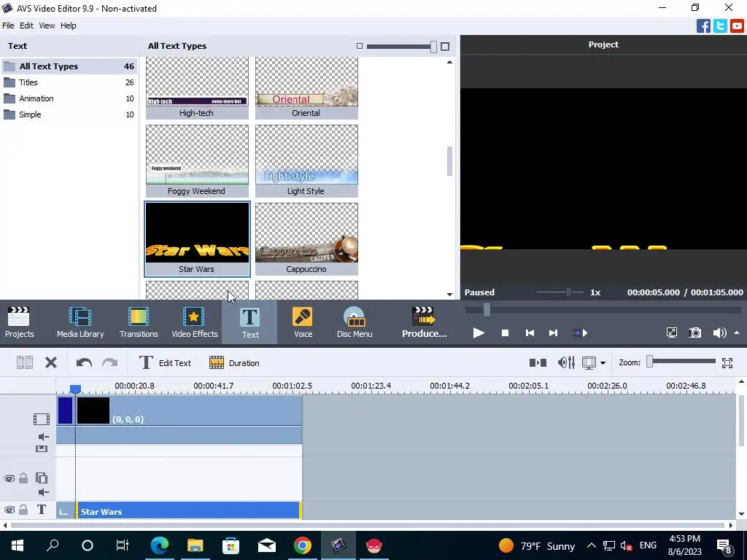Select the Oriental text preset

click(306, 87)
